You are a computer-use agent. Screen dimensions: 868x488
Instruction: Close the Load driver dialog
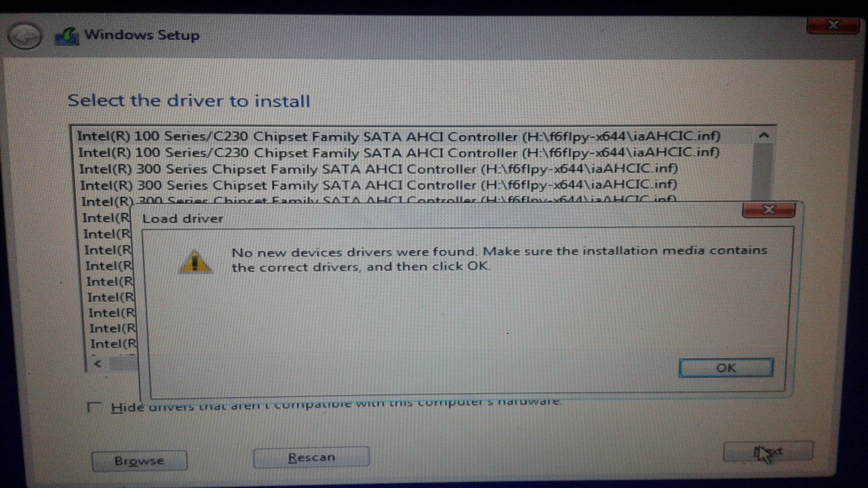(768, 210)
